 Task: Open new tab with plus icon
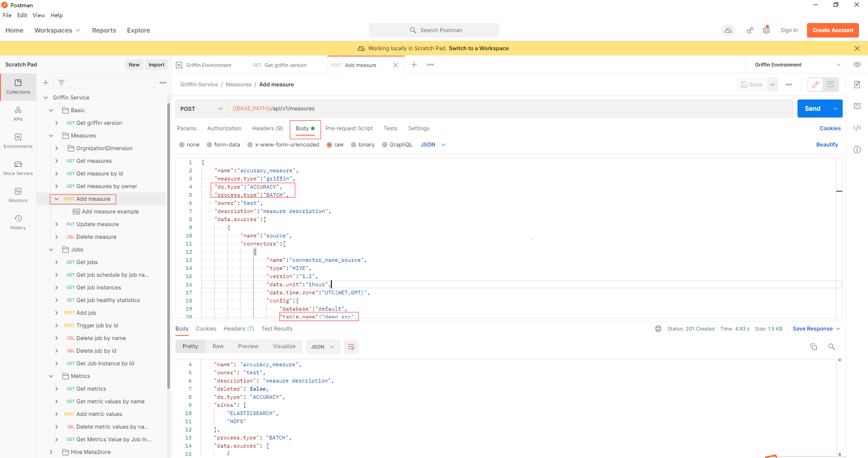pyautogui.click(x=414, y=65)
